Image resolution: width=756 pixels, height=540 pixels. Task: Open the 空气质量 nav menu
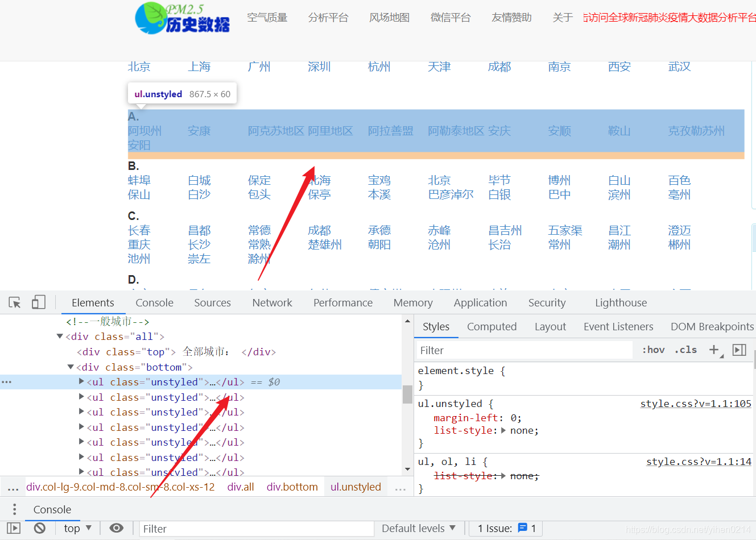(267, 18)
